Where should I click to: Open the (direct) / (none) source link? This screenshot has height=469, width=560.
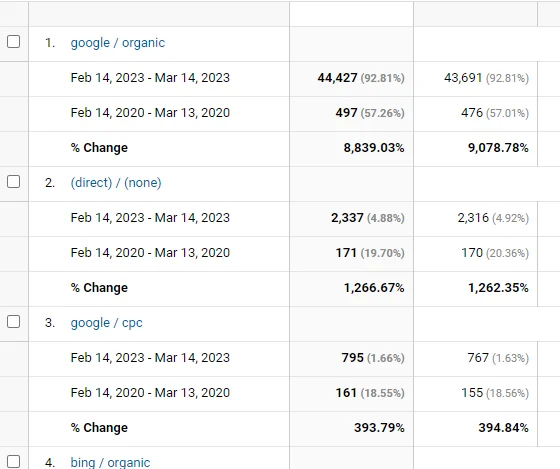[x=116, y=183]
